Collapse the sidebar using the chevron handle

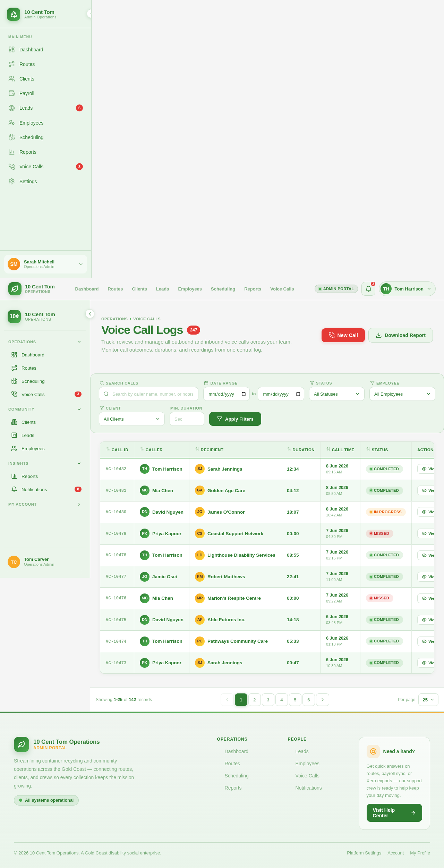(x=90, y=314)
